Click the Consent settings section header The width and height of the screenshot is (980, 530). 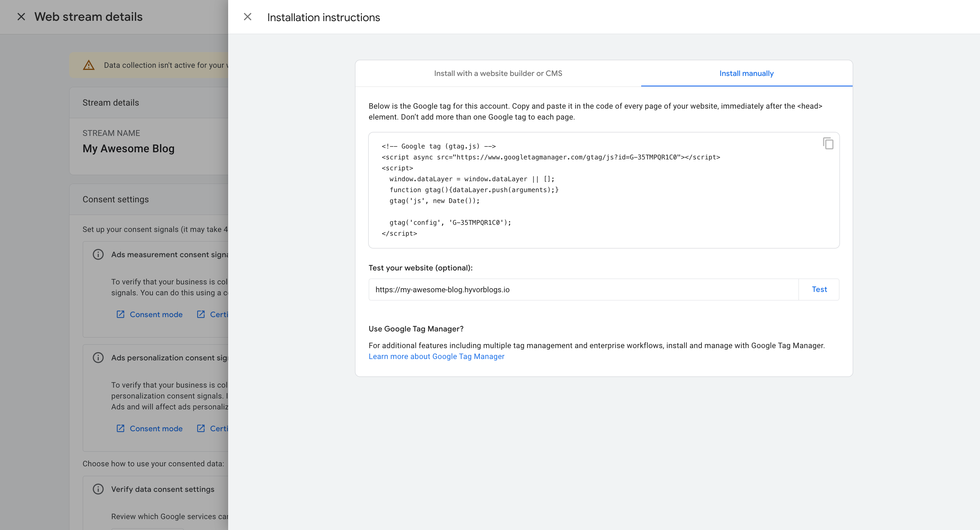pos(116,199)
